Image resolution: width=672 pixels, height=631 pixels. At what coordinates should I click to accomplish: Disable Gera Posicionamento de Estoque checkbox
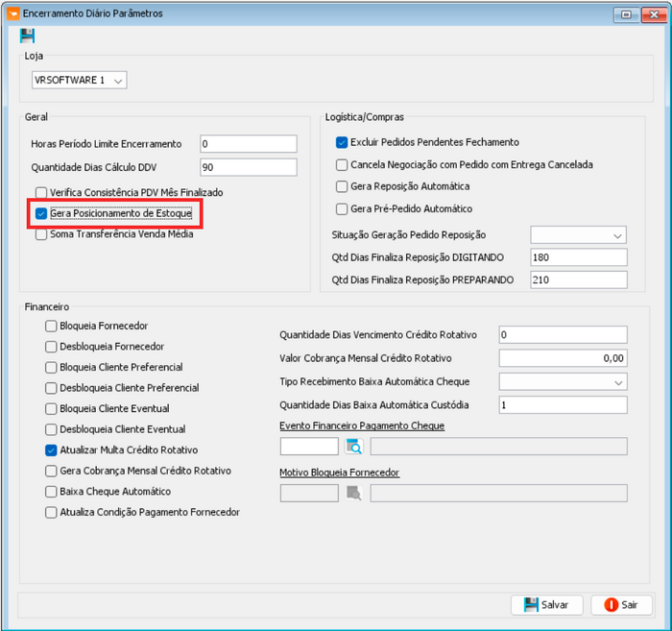point(41,213)
